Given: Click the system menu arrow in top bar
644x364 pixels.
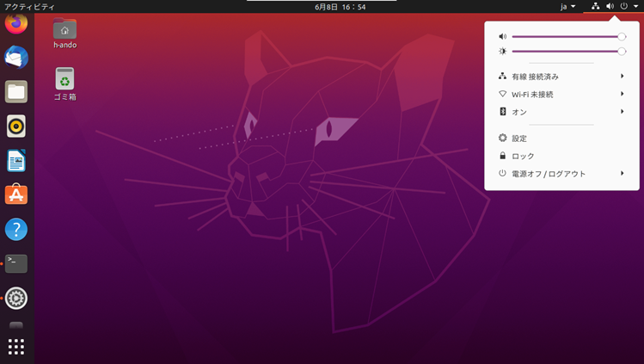Looking at the screenshot, I should pos(635,6).
